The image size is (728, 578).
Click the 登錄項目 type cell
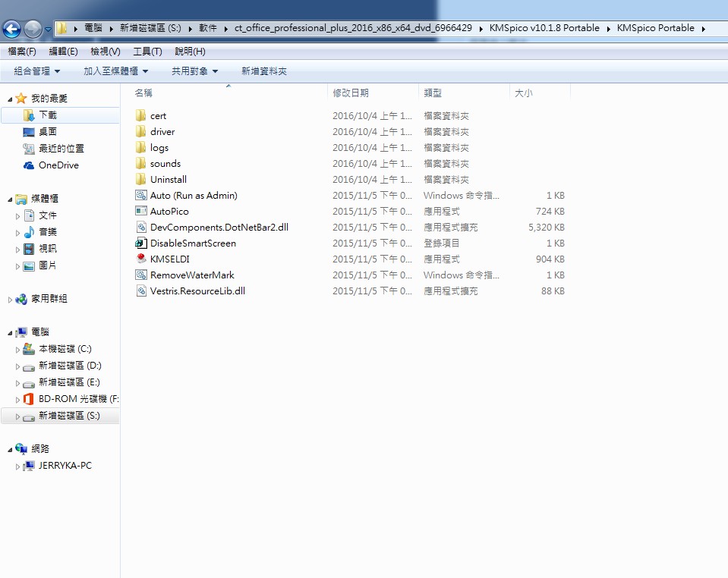point(442,243)
